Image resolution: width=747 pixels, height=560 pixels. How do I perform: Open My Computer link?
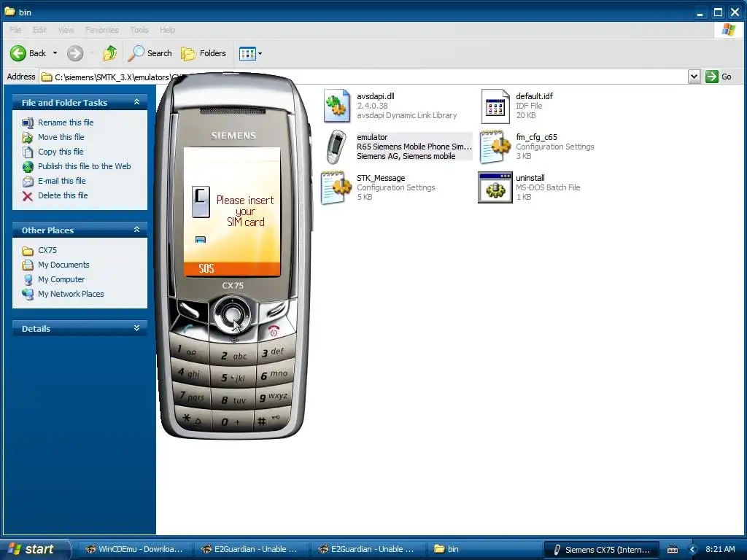[61, 279]
